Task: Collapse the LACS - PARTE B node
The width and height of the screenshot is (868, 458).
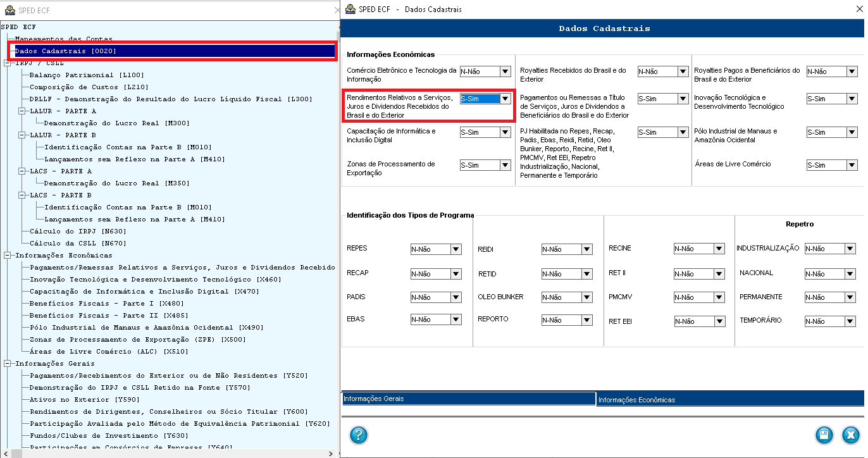Action: pos(22,195)
